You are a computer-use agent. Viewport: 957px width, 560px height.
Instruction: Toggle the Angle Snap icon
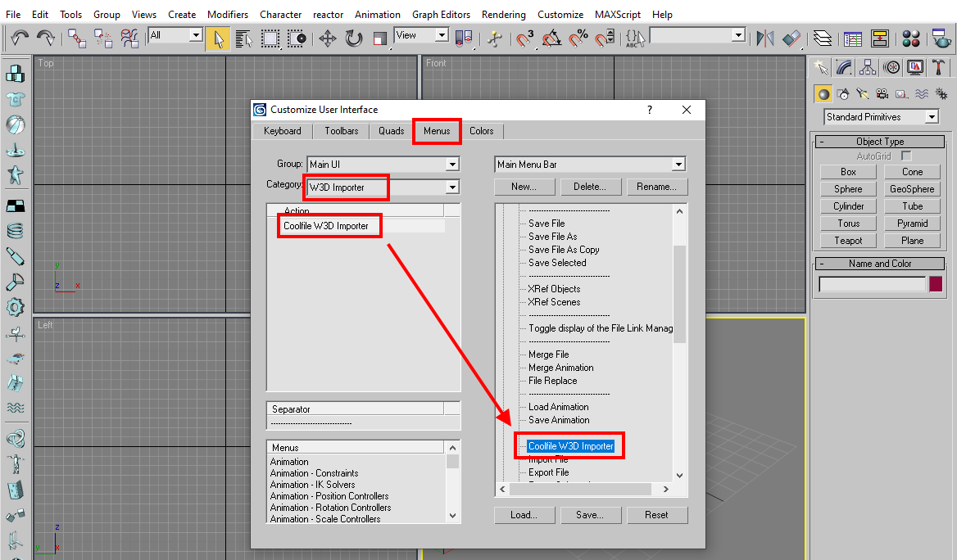[x=551, y=38]
